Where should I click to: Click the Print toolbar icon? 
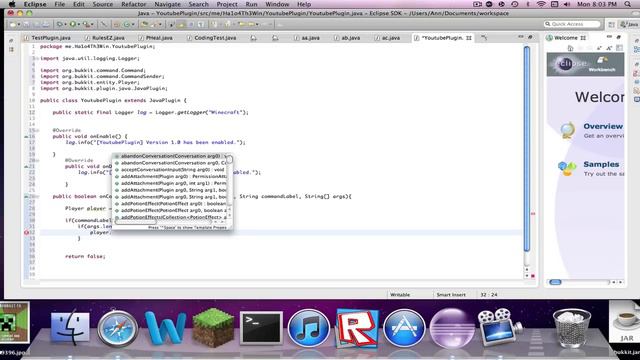(x=45, y=24)
